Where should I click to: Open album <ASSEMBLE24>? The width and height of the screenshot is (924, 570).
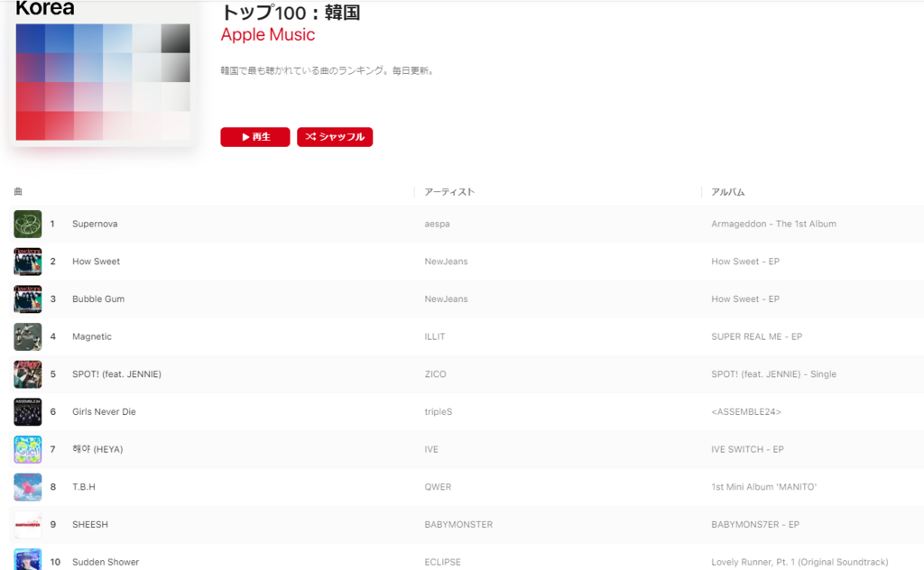click(x=746, y=411)
